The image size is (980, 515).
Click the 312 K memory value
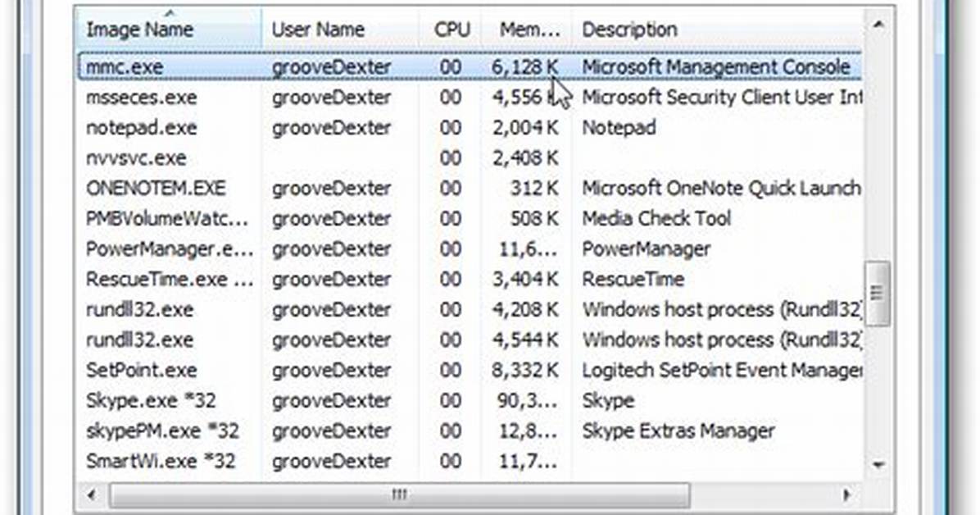point(534,188)
